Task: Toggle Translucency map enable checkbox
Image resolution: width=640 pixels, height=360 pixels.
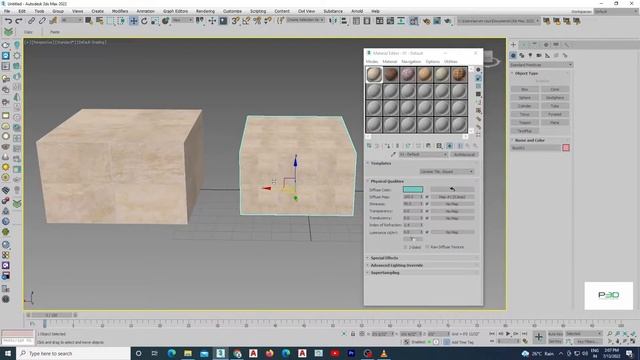Action: [427, 218]
